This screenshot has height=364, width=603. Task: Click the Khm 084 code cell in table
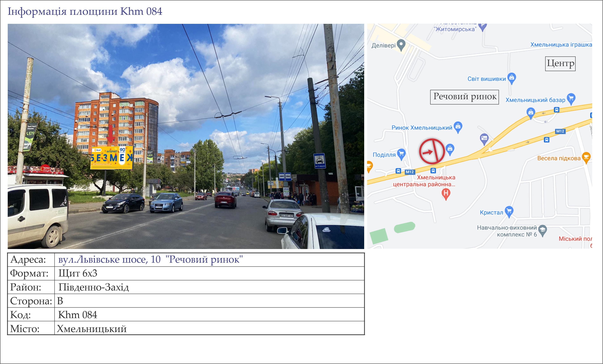[209, 315]
